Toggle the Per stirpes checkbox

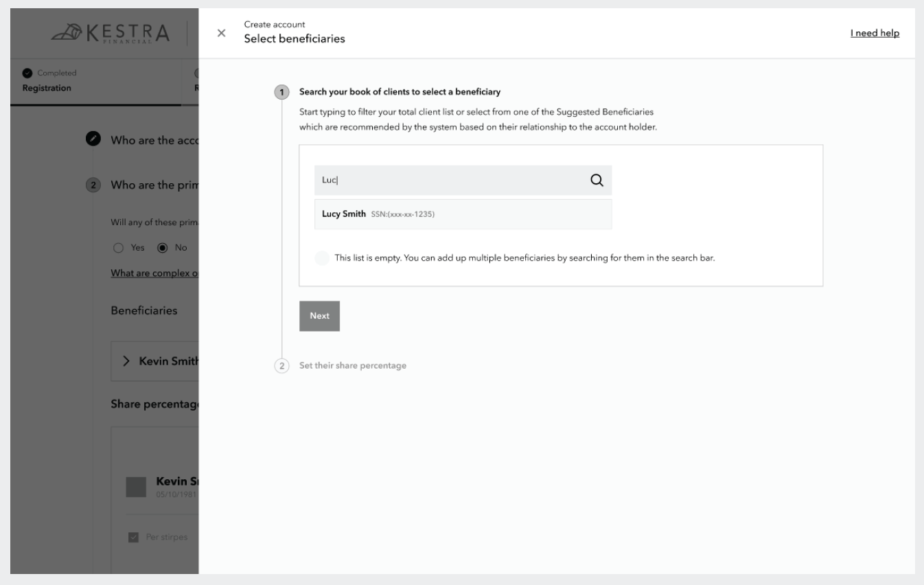tap(134, 537)
